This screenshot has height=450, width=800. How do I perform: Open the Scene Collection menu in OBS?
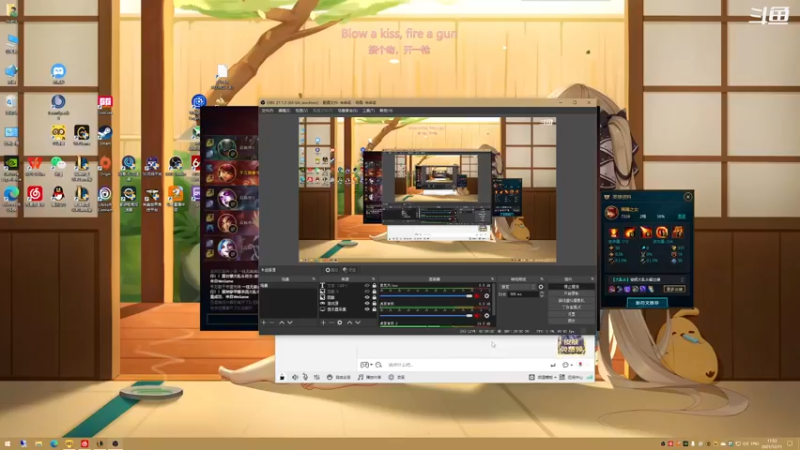[347, 110]
